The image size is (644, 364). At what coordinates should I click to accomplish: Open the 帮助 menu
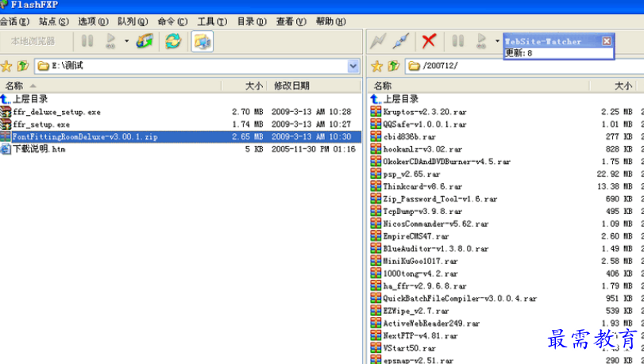pos(330,21)
